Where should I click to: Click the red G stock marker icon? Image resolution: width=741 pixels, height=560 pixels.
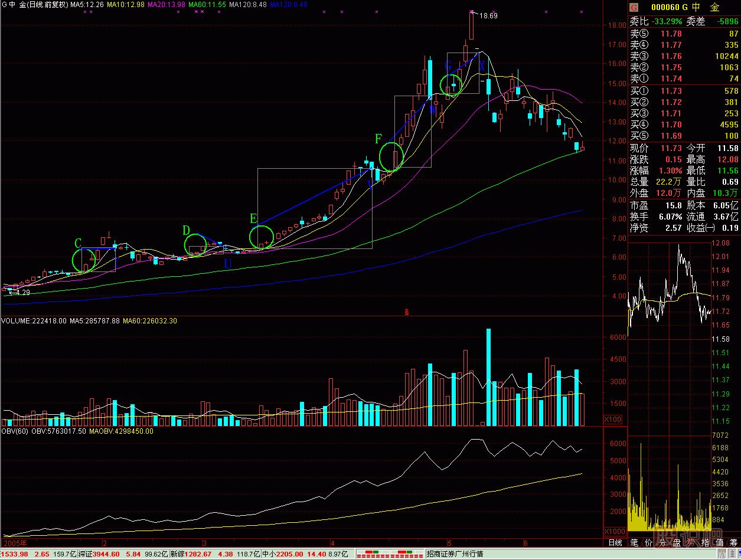tap(634, 8)
